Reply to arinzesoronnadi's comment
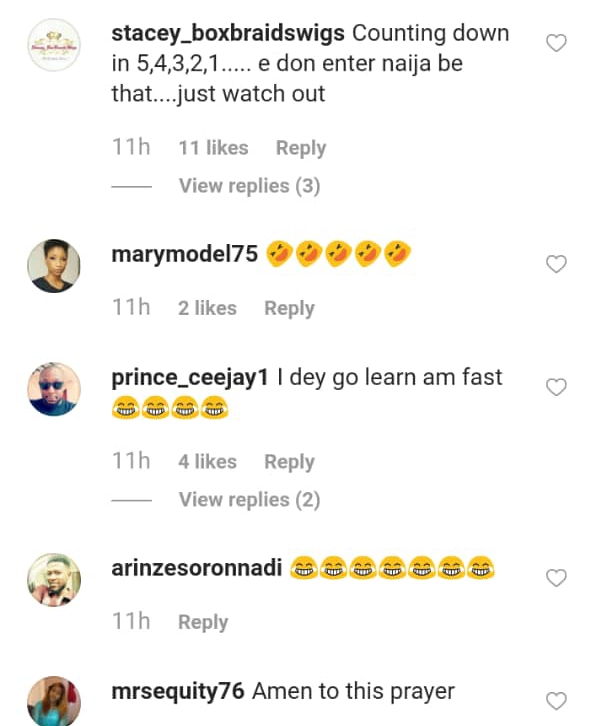601x726 pixels. pyautogui.click(x=203, y=622)
